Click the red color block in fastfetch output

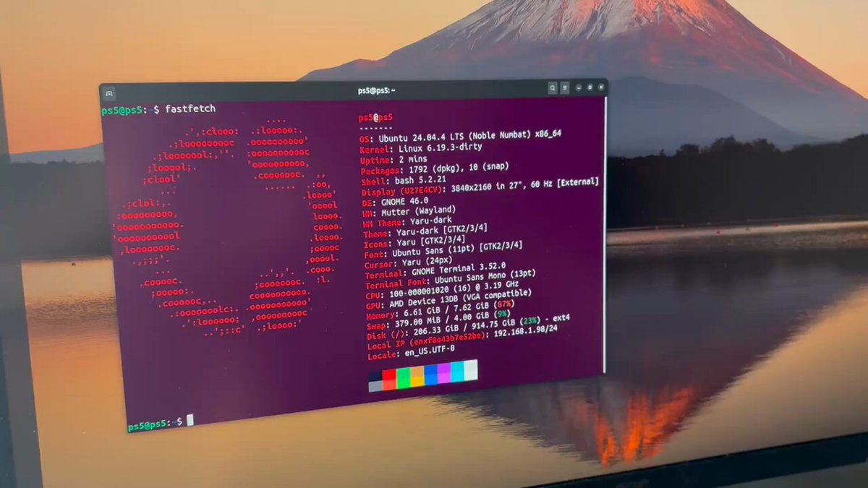pos(389,378)
